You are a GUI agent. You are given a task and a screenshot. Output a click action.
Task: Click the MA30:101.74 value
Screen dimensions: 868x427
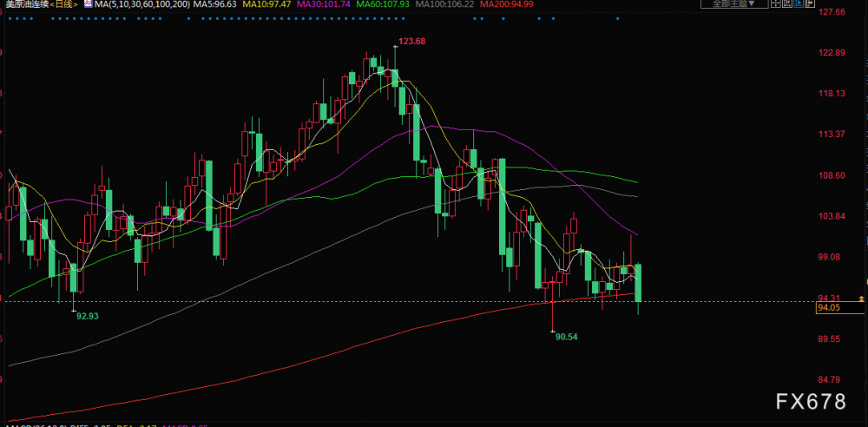(323, 4)
